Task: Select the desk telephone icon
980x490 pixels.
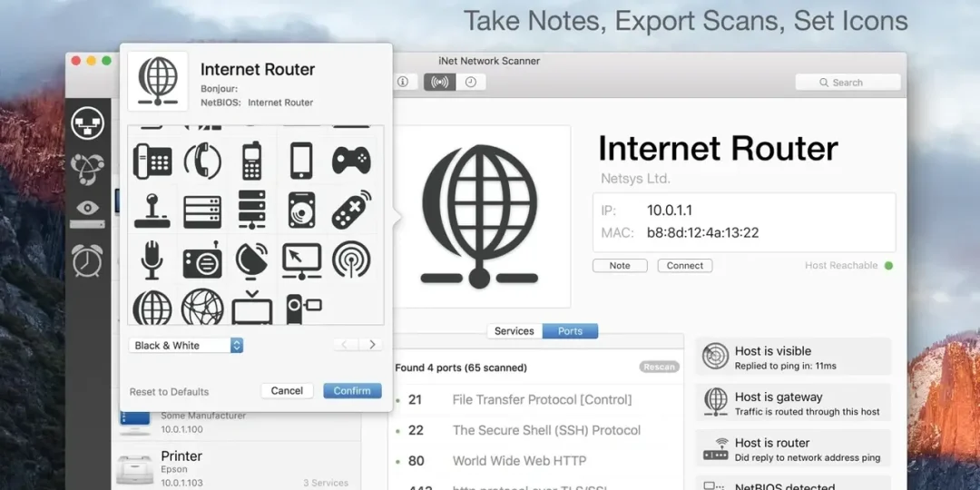Action: 152,162
